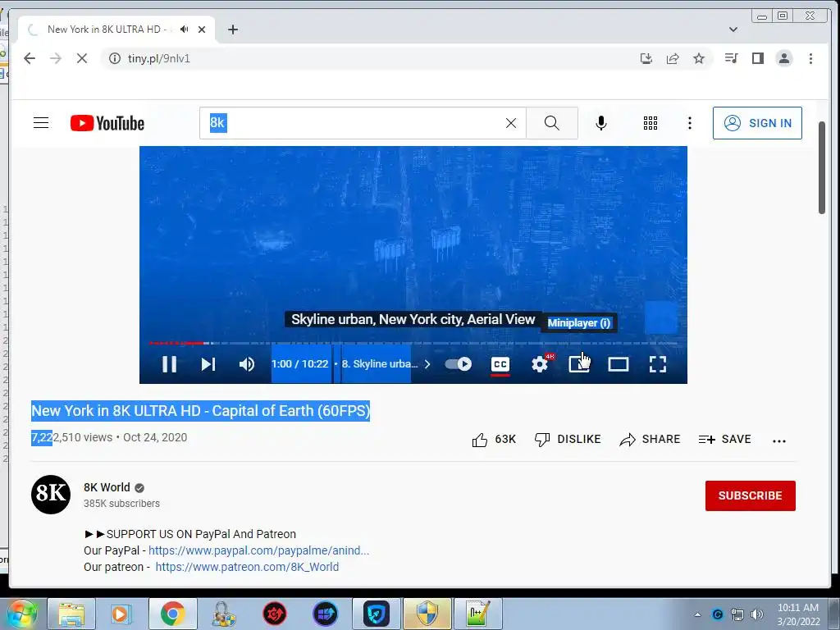This screenshot has height=630, width=840.
Task: View site information icon
Action: 115,58
